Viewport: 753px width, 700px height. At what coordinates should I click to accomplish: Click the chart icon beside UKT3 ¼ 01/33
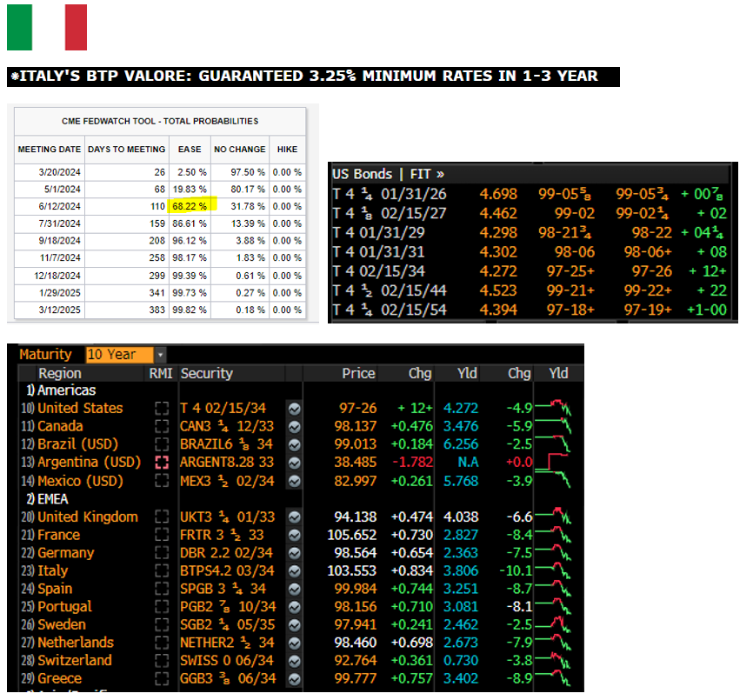point(295,517)
